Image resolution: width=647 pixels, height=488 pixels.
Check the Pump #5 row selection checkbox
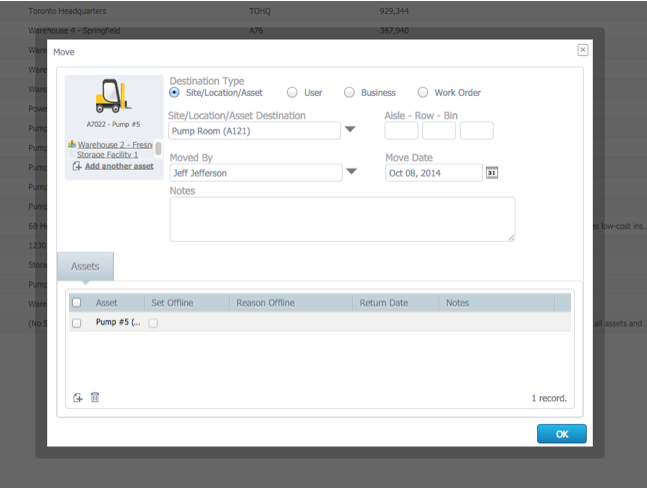[77, 323]
